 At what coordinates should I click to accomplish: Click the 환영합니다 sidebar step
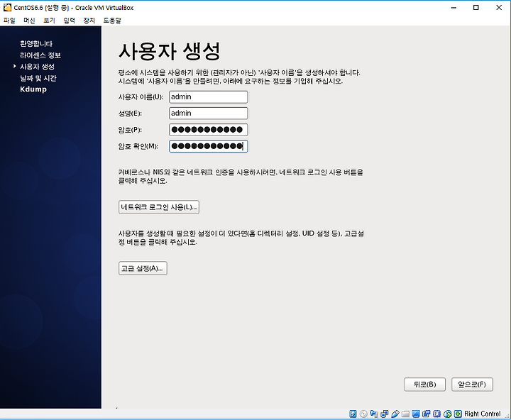36,44
